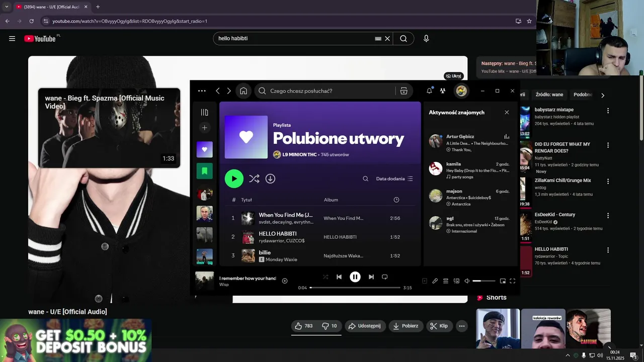
Task: Select the 'Źródło: wane' chip
Action: pos(549,95)
